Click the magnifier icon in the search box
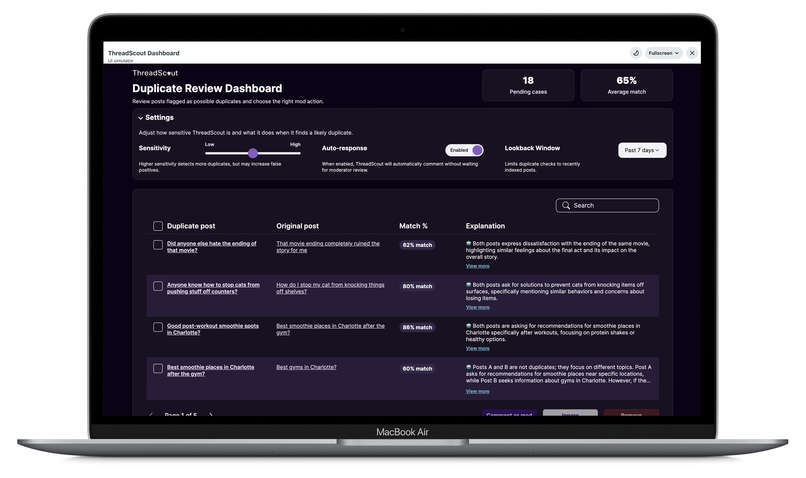Screen dimensions: 806x478 (x=566, y=205)
